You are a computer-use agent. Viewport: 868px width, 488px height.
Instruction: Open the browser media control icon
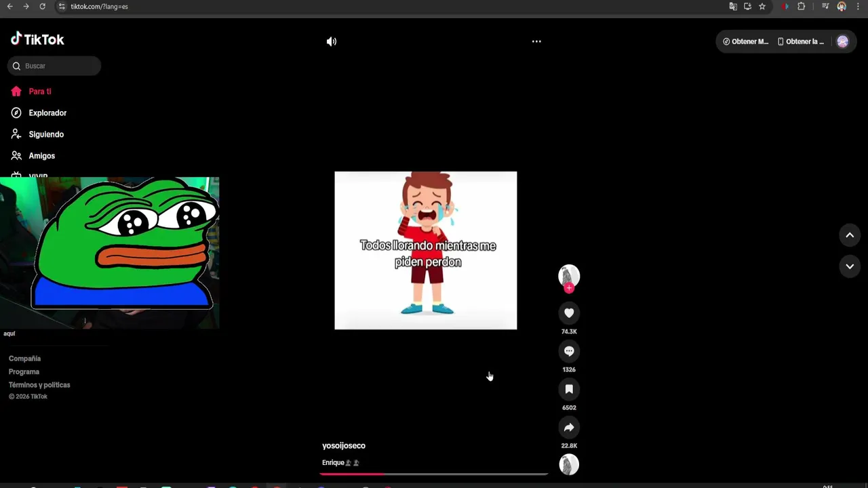point(825,6)
